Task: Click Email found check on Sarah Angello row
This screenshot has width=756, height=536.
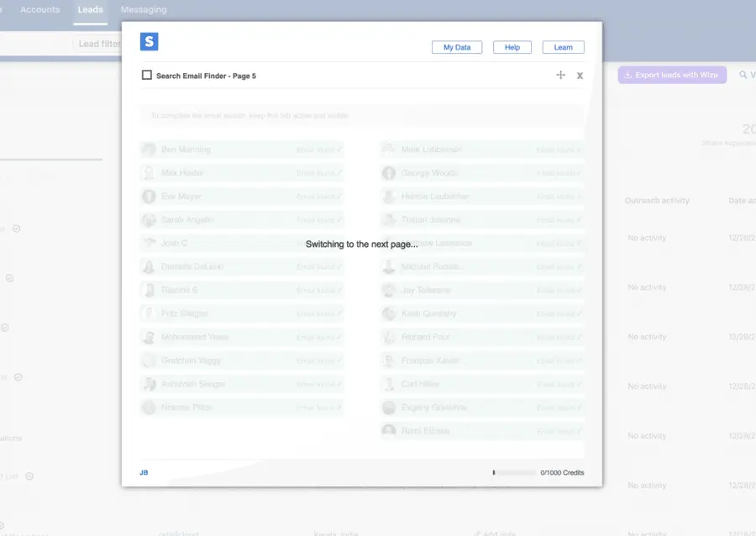Action: pyautogui.click(x=319, y=220)
